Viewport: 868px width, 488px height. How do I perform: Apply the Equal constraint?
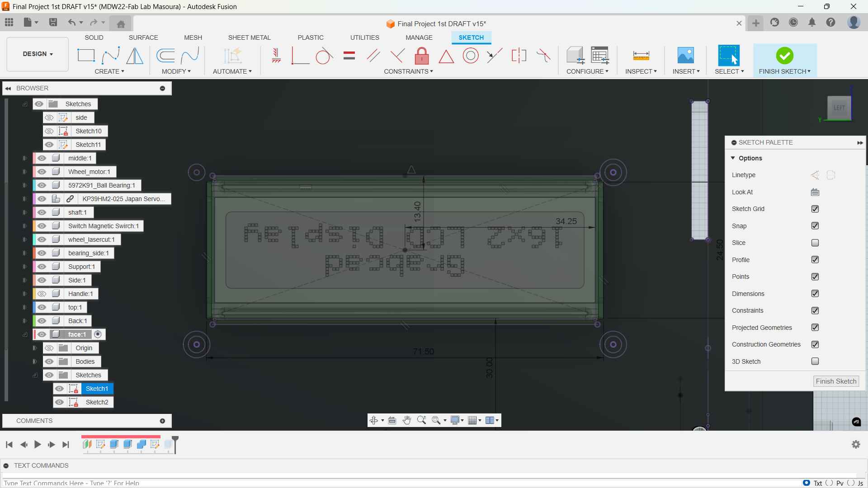click(x=349, y=56)
